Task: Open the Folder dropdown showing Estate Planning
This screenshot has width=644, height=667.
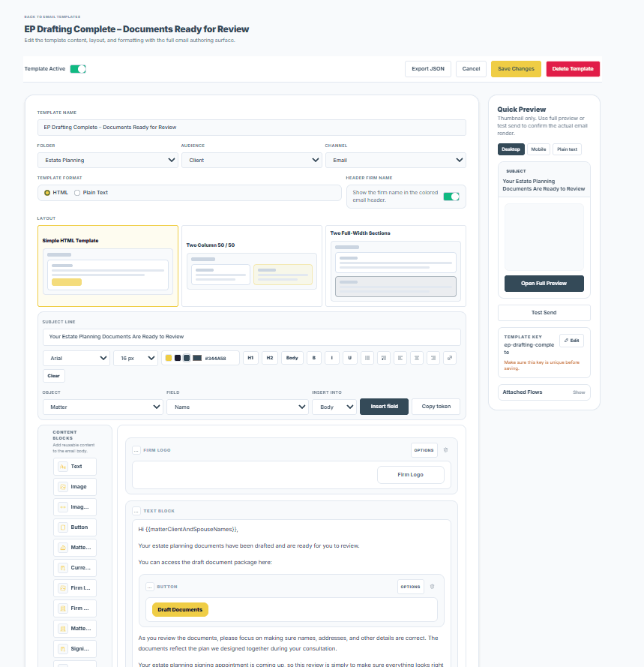Action: pos(108,161)
